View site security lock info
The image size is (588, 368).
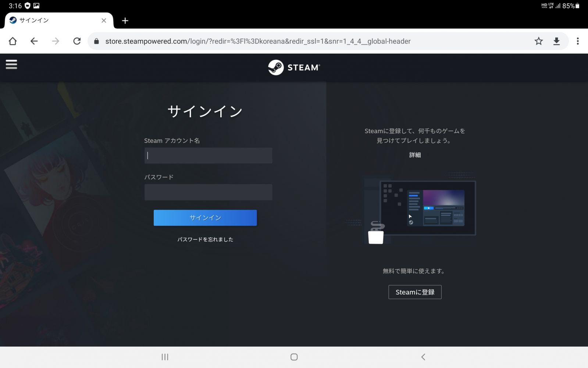coord(97,41)
